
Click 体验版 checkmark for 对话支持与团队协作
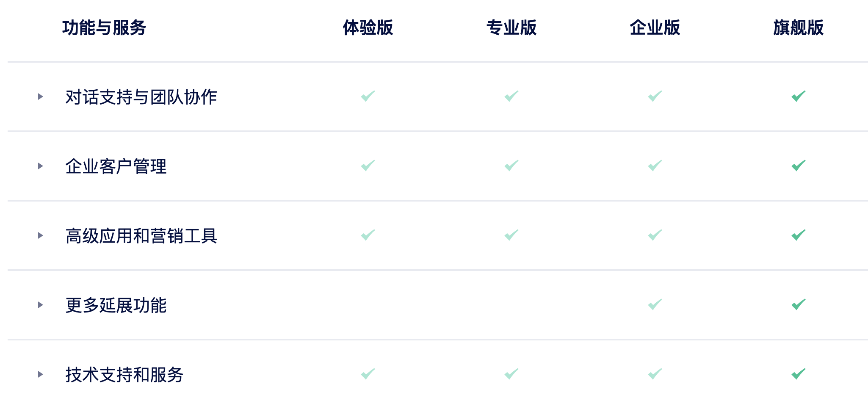coord(368,96)
